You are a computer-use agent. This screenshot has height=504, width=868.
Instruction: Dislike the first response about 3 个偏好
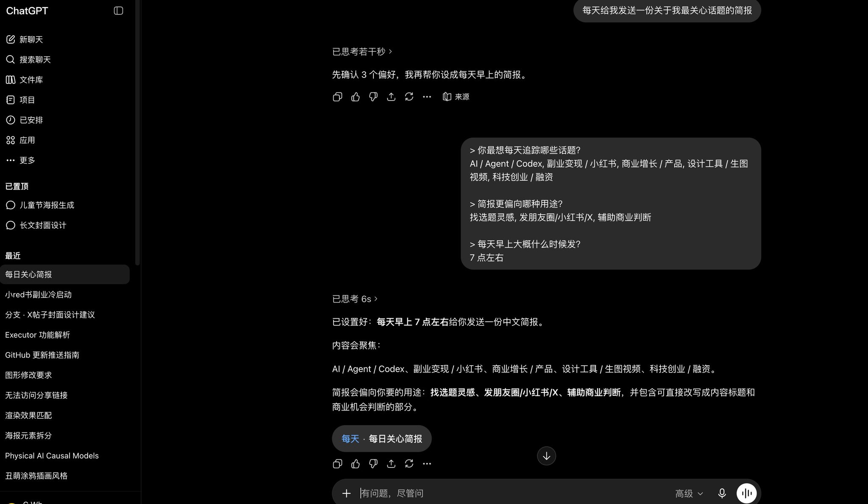coord(373,97)
